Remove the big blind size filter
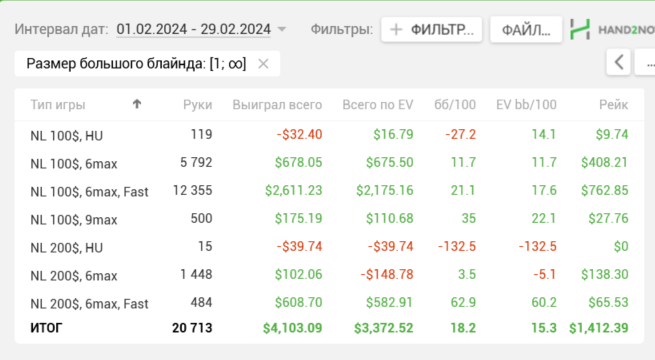This screenshot has height=360, width=655. tap(263, 64)
